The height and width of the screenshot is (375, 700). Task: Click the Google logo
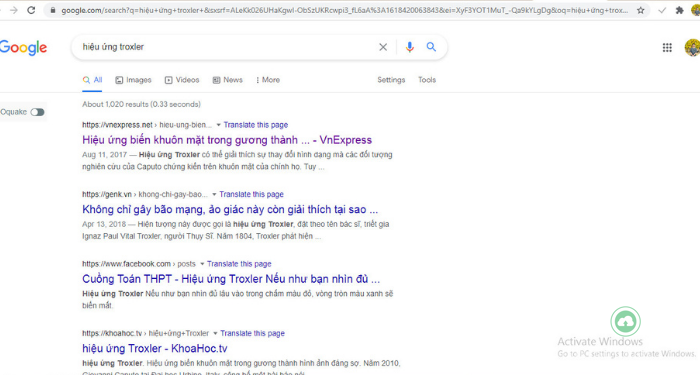pos(23,47)
